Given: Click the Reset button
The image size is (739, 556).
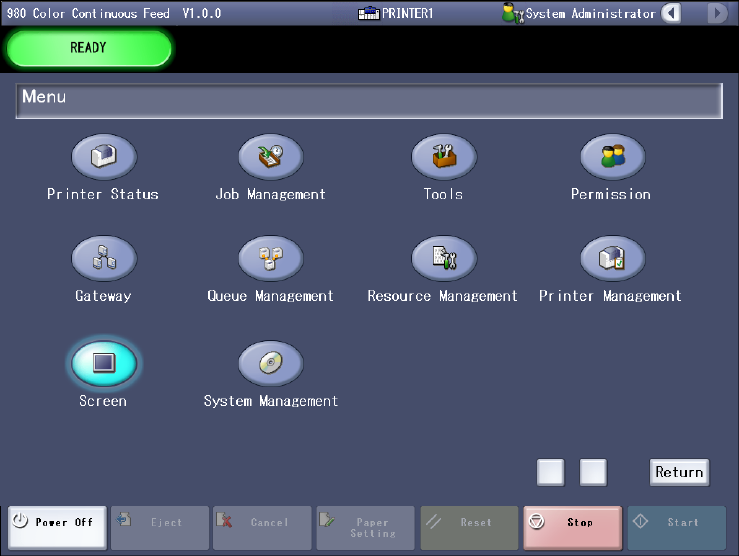Looking at the screenshot, I should click(469, 527).
